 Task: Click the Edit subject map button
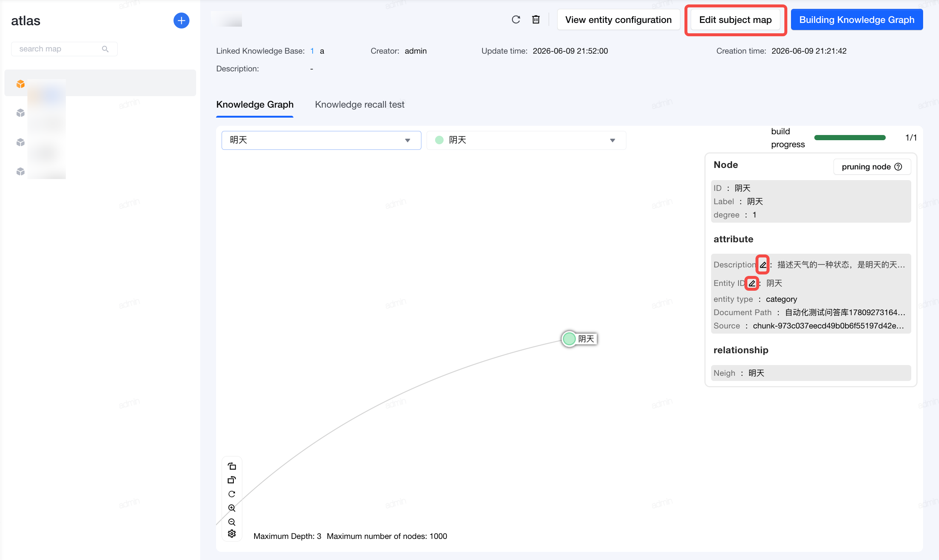735,20
